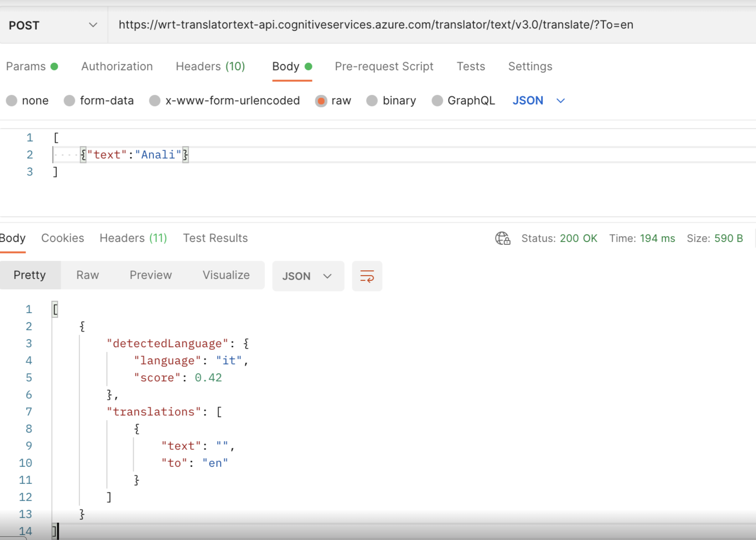
Task: Open the POST method dropdown
Action: [53, 25]
